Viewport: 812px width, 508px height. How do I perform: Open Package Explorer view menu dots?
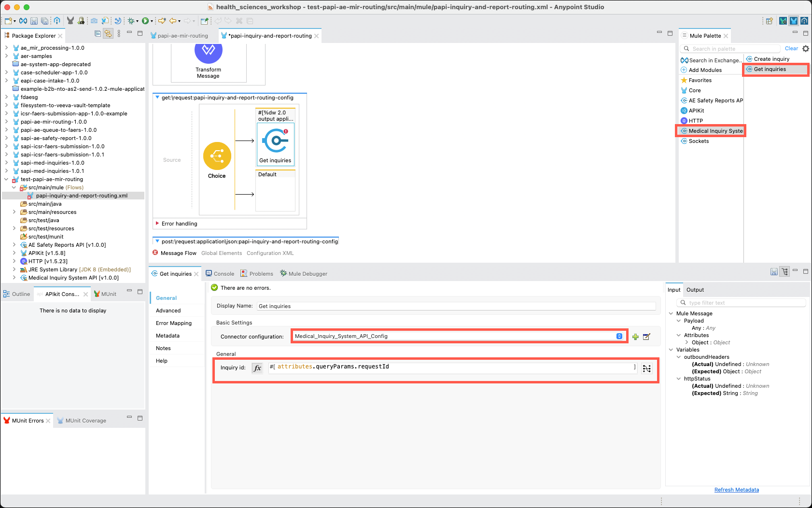point(119,34)
